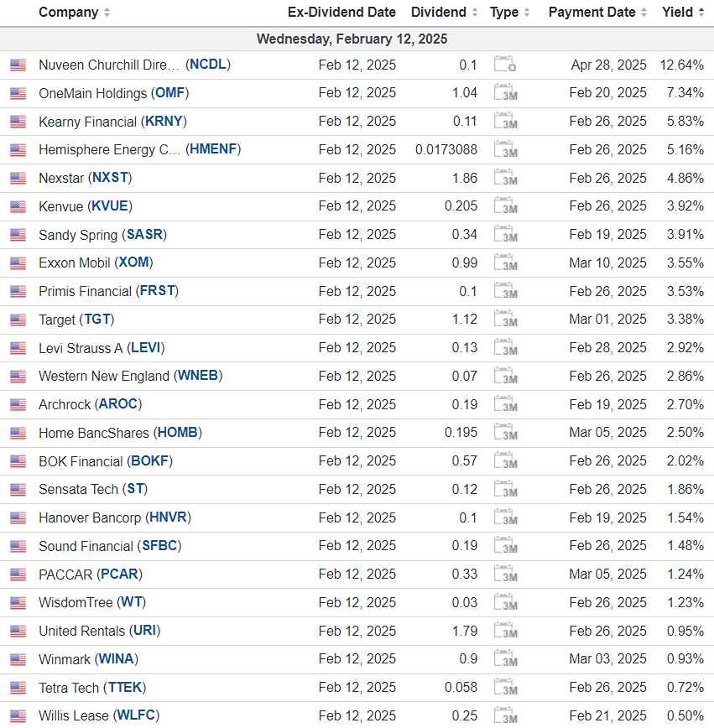Click the flag icon beside Willis Lease
The image size is (714, 728).
click(x=18, y=716)
